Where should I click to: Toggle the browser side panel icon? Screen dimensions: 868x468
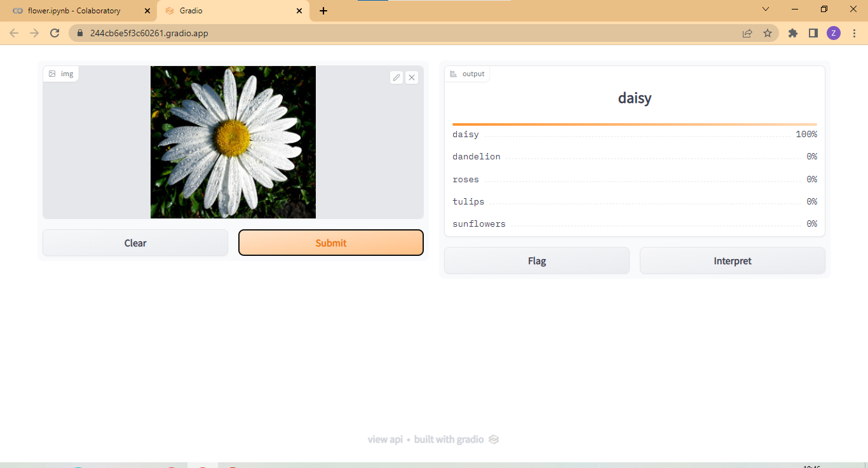coord(813,33)
